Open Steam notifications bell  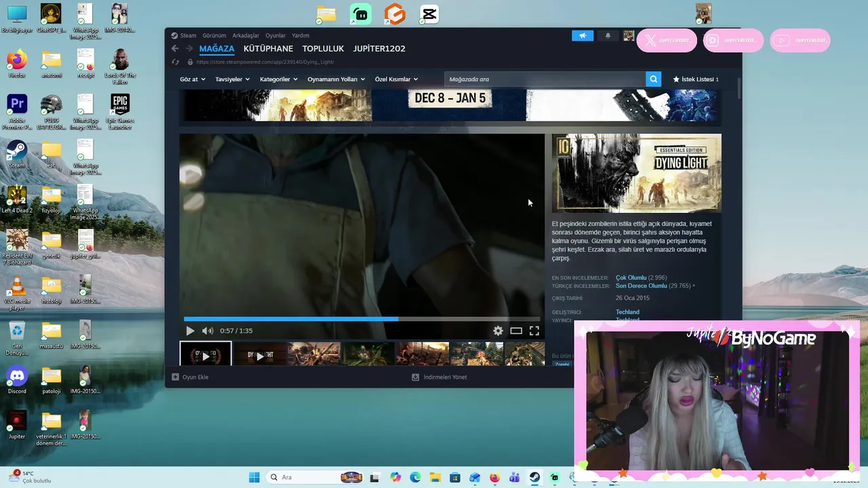point(608,36)
